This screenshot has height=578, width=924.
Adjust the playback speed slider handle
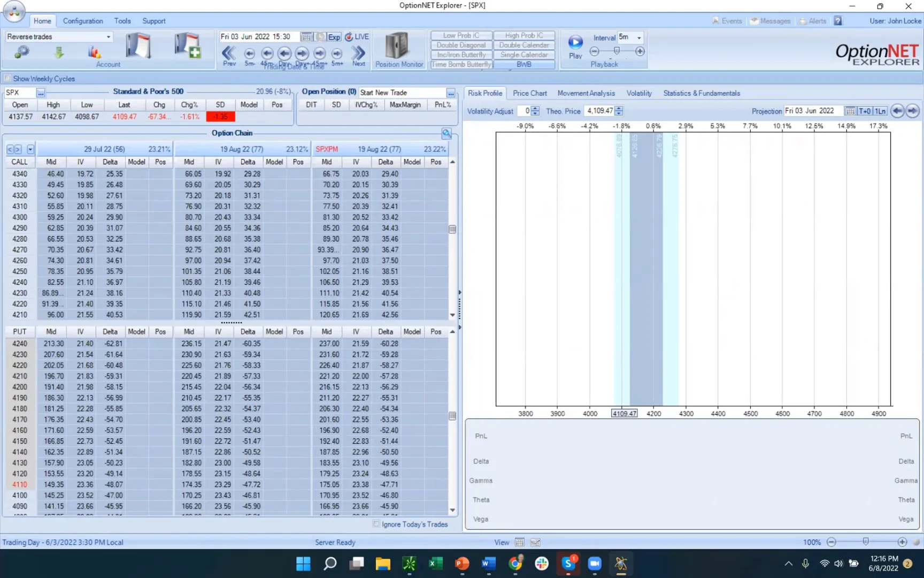pos(617,51)
